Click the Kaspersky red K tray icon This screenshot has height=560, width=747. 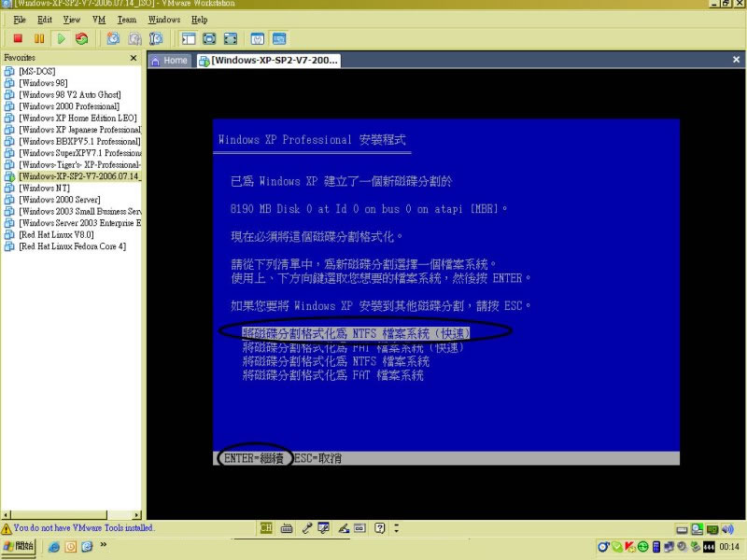point(629,547)
